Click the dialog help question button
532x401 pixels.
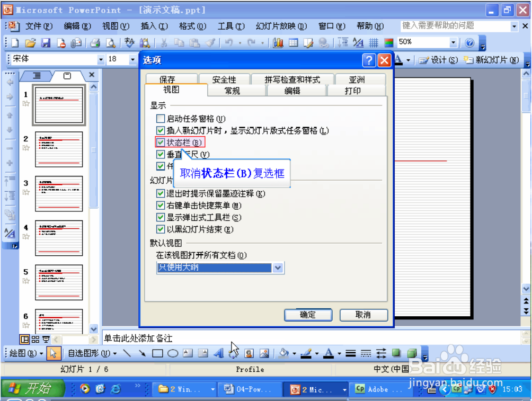(x=369, y=60)
